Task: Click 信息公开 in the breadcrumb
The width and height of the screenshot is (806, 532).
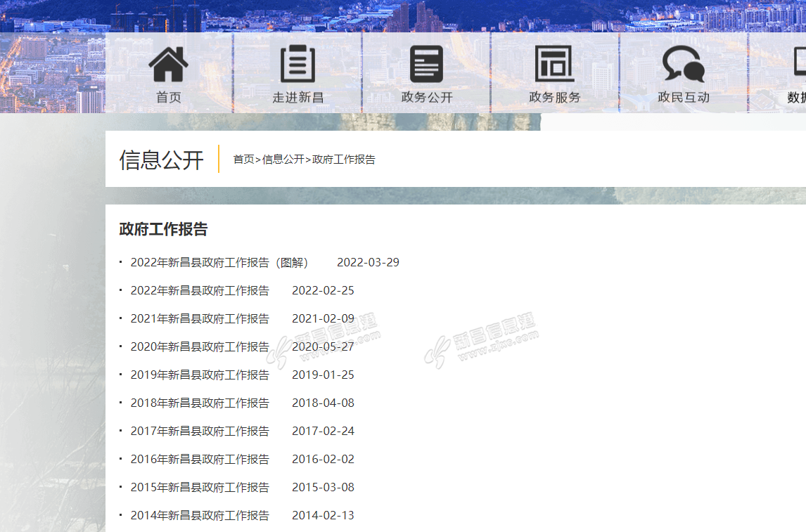Action: tap(283, 160)
